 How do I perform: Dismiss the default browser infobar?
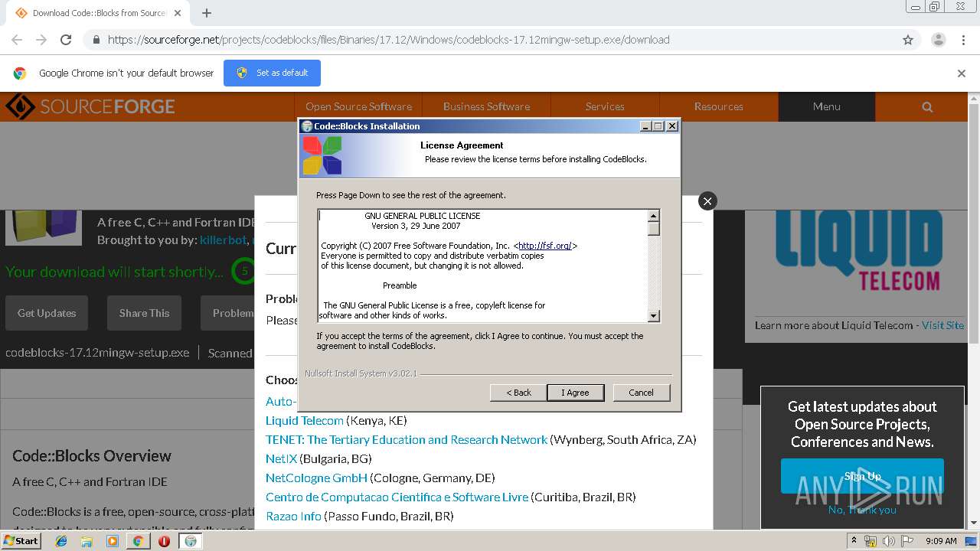point(962,73)
